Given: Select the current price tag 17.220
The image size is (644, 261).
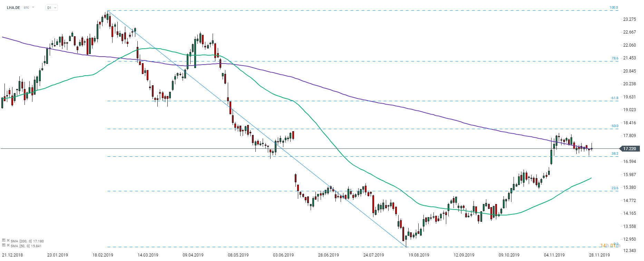Looking at the screenshot, I should coord(630,149).
